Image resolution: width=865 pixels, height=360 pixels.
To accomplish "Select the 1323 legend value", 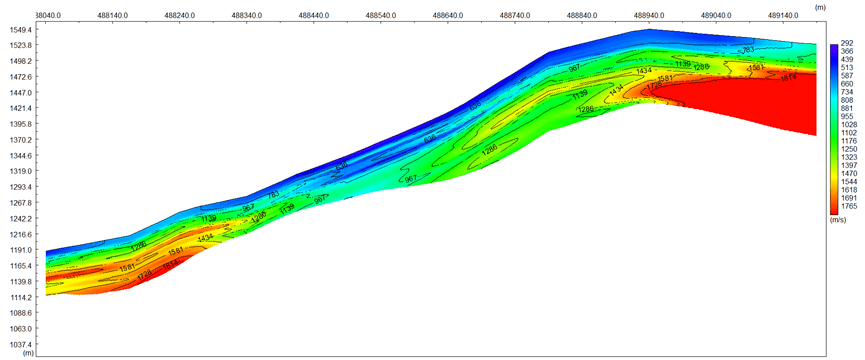I will (x=849, y=157).
